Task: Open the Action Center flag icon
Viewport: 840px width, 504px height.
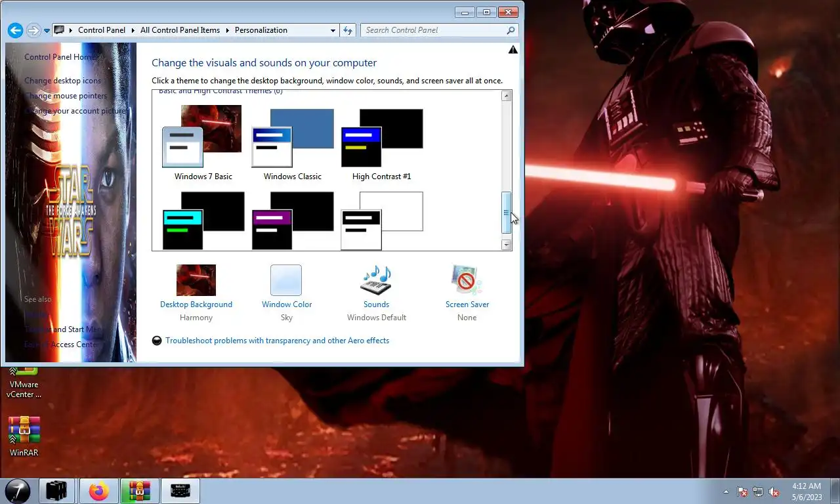Action: [x=742, y=492]
